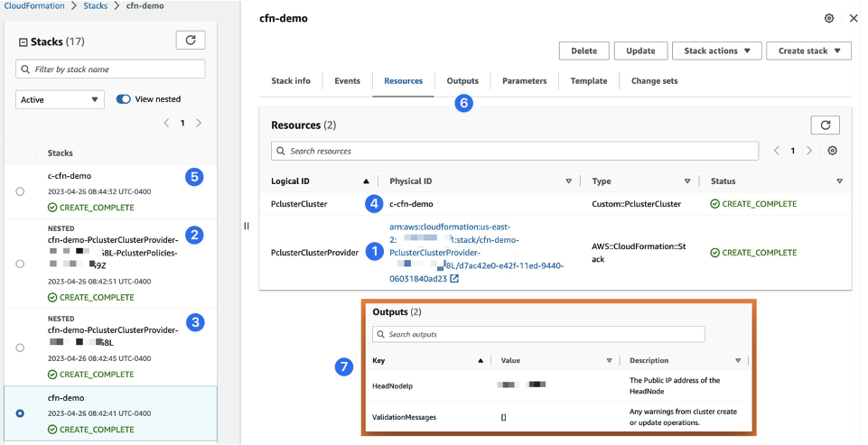This screenshot has height=445, width=868.
Task: Open the Active stack filter dropdown
Action: click(60, 99)
